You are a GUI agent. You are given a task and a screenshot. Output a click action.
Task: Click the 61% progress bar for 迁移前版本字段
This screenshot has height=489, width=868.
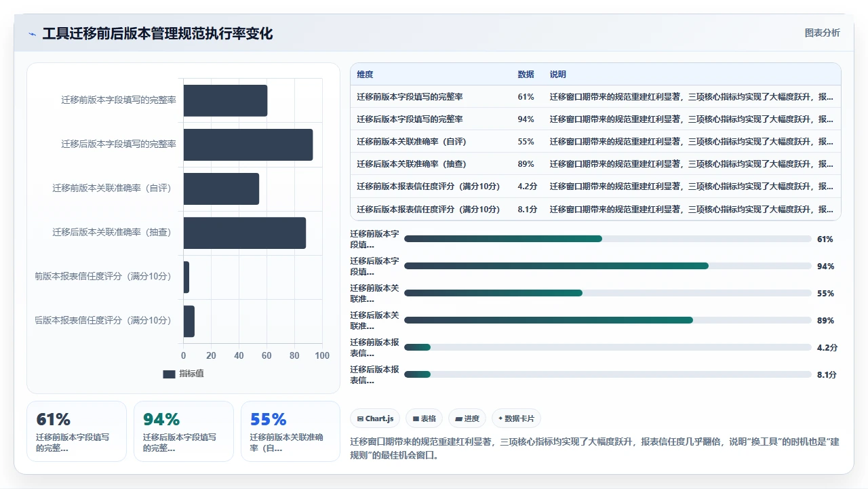[x=608, y=239]
